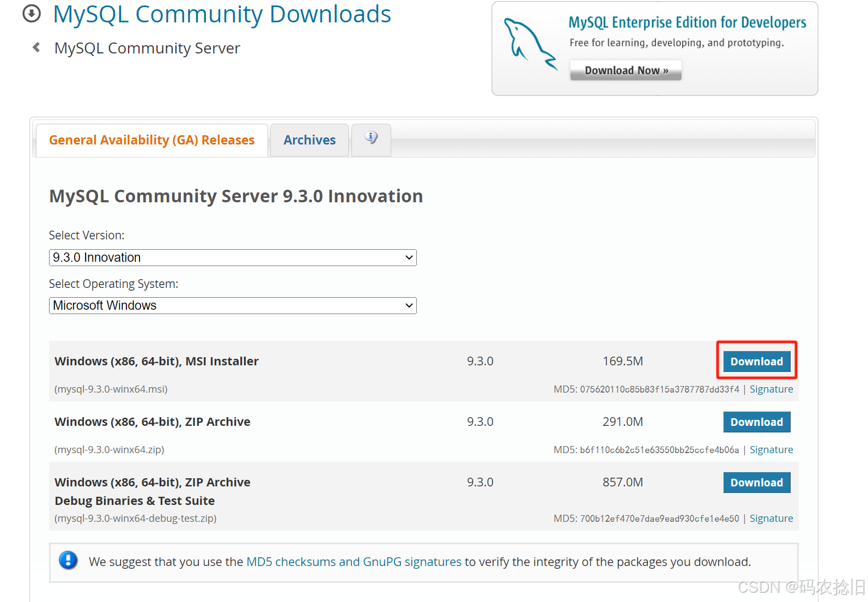The height and width of the screenshot is (602, 868).
Task: Open the MySQL Community Downloads heading link
Action: click(x=222, y=14)
